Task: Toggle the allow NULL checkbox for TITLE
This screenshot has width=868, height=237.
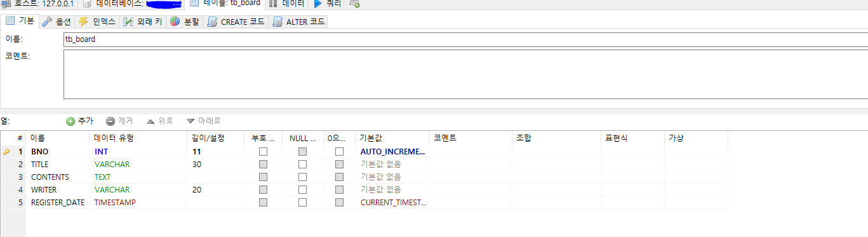Action: point(302,164)
